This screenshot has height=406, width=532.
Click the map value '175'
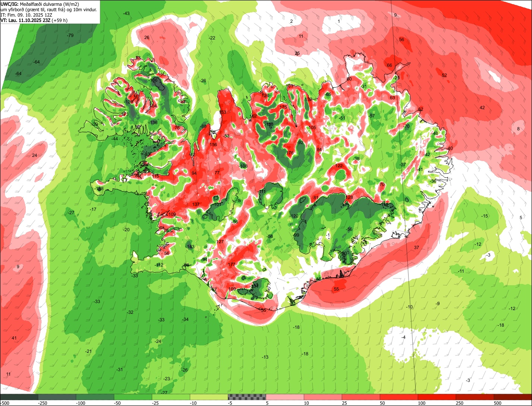pyautogui.click(x=283, y=107)
